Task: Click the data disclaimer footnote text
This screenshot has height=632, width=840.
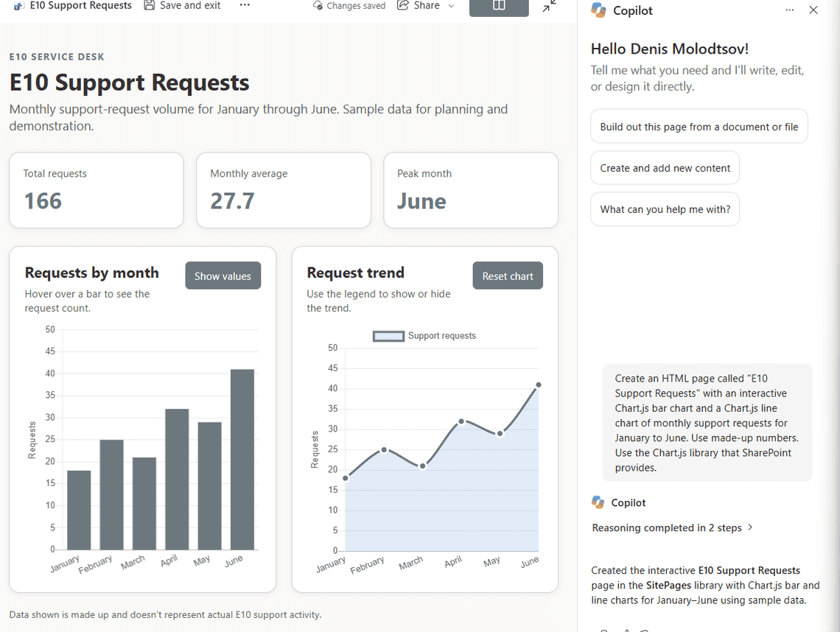Action: pyautogui.click(x=166, y=614)
